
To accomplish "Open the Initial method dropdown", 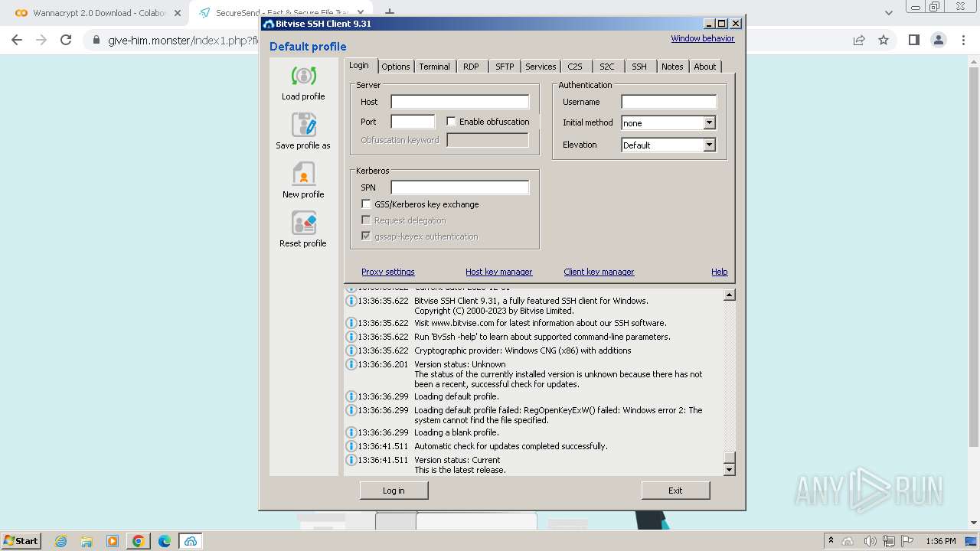I will click(x=709, y=122).
